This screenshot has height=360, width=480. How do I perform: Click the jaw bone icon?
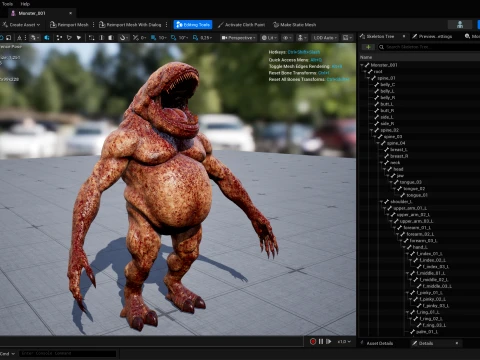(393, 176)
